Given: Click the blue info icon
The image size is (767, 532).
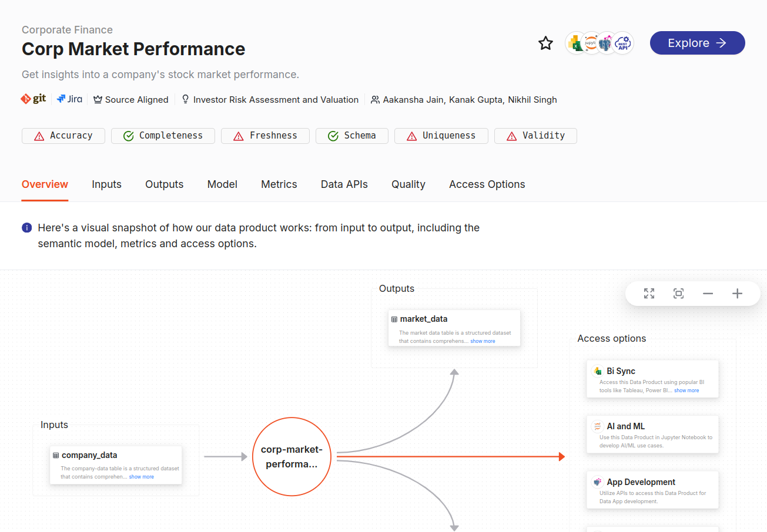Looking at the screenshot, I should pos(26,228).
